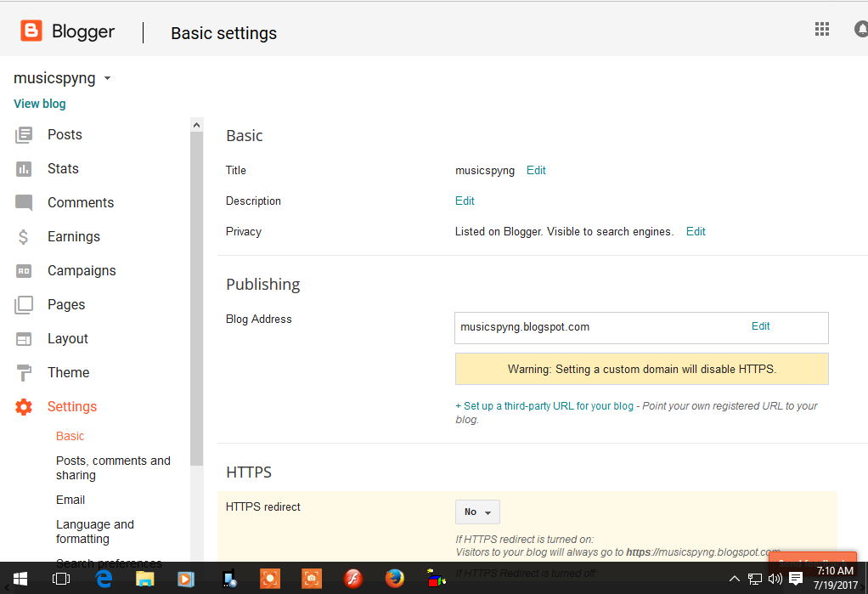This screenshot has height=594, width=868.
Task: Set up a third-party URL link
Action: coord(544,406)
